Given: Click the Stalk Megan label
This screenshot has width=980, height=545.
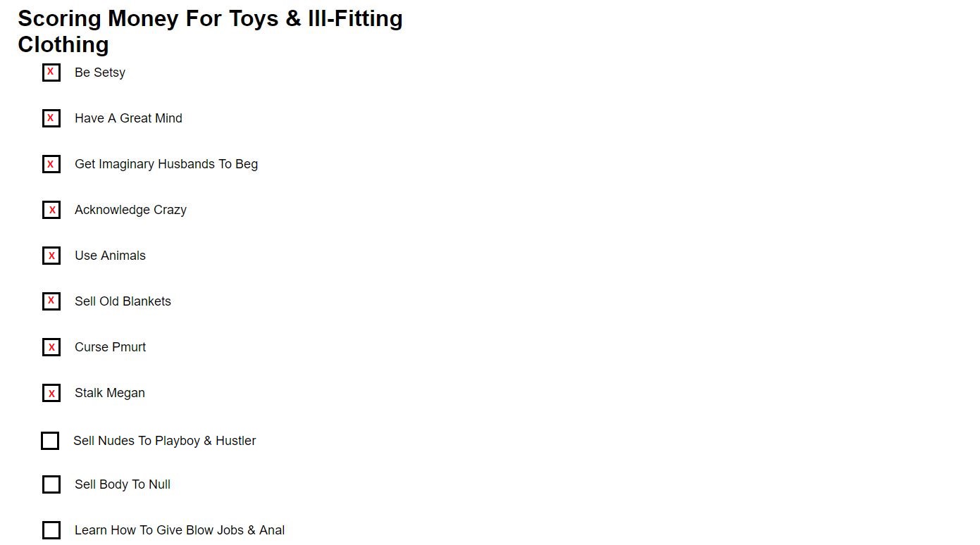Looking at the screenshot, I should point(110,393).
